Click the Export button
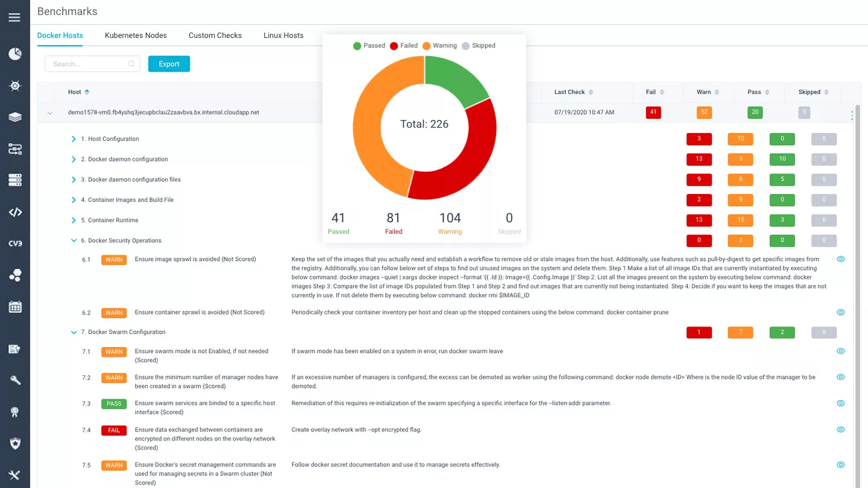The height and width of the screenshot is (488, 868). (x=169, y=64)
